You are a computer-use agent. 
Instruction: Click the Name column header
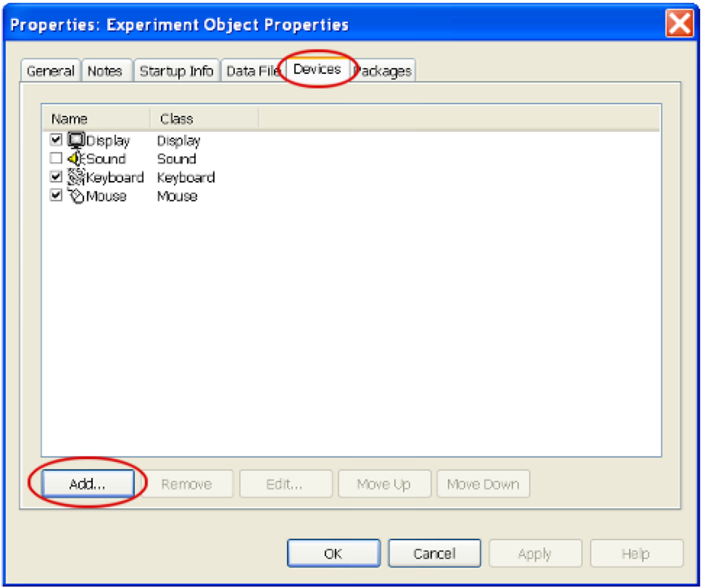(70, 119)
